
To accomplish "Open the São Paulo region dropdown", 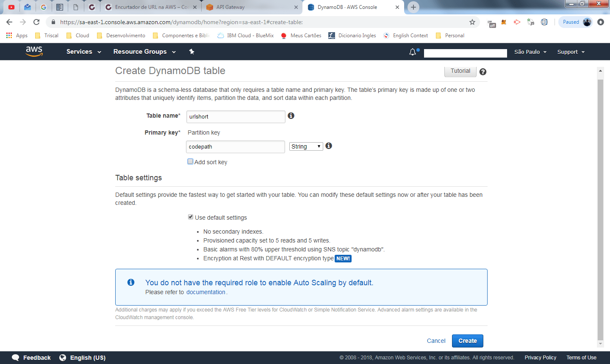I will pyautogui.click(x=530, y=52).
